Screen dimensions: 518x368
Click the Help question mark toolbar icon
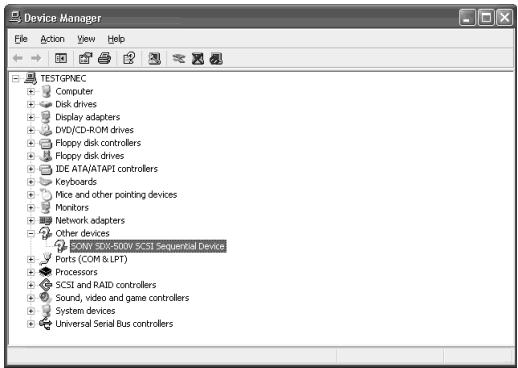129,59
